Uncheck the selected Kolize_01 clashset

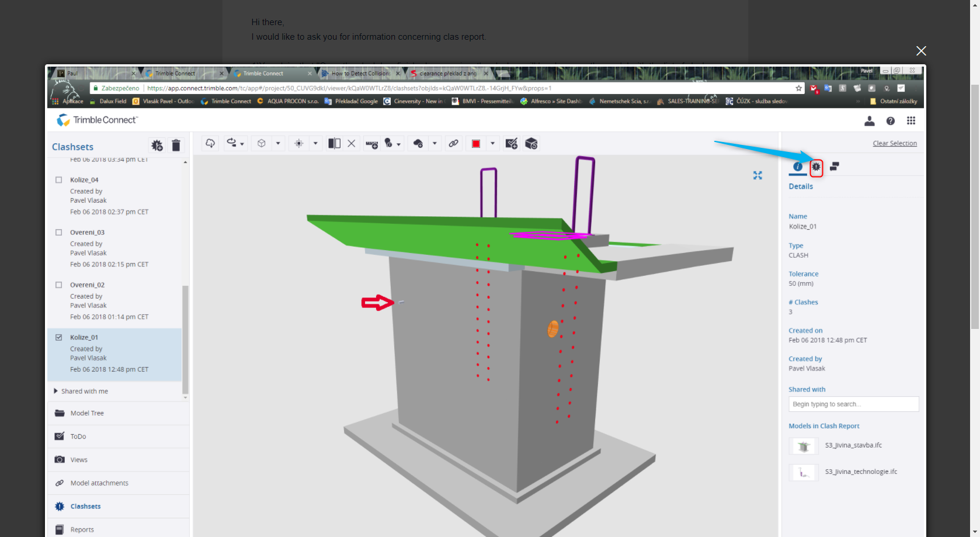(58, 337)
